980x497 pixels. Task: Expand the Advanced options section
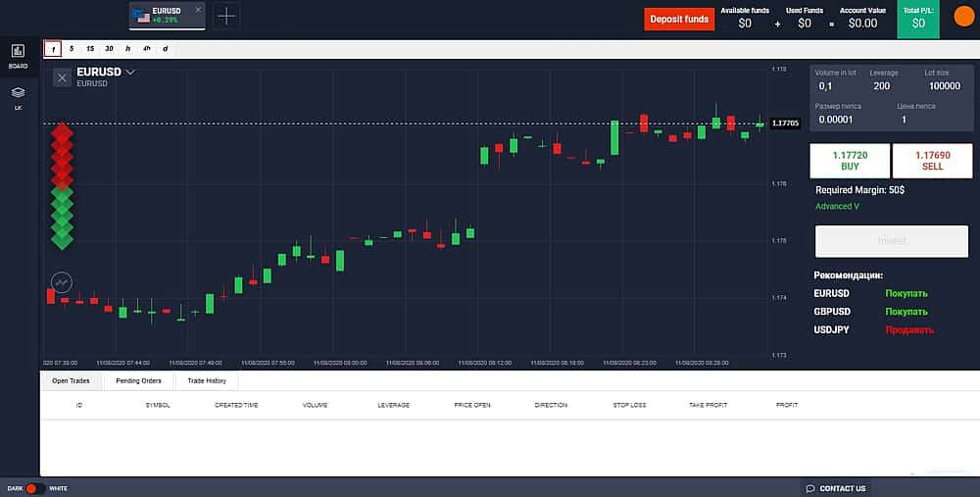tap(837, 207)
